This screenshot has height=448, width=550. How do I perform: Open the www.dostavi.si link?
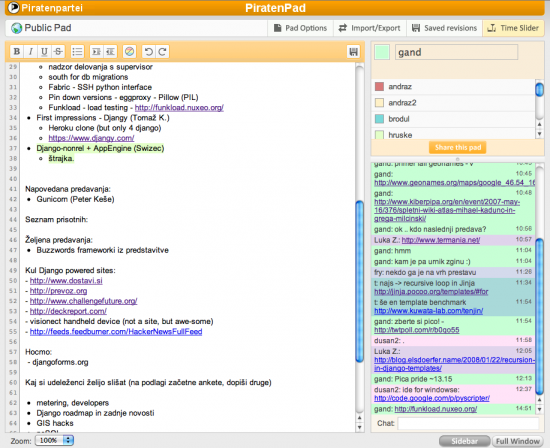tap(66, 281)
